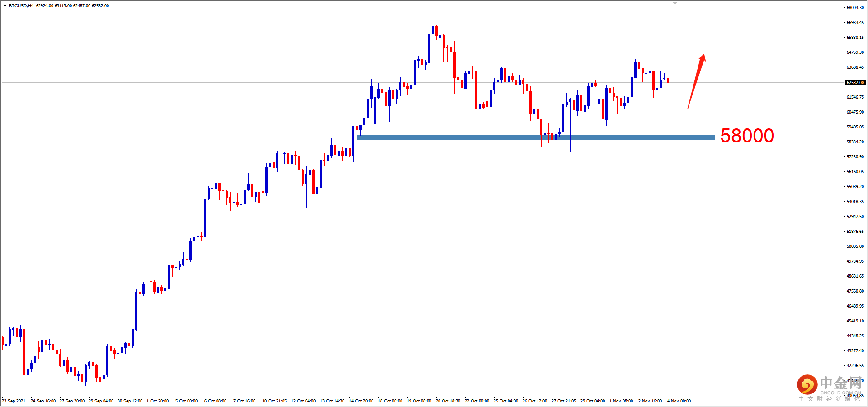Select the 22 Oct 00:00 time label
Viewport: 868px width, 407px height.
(477, 401)
